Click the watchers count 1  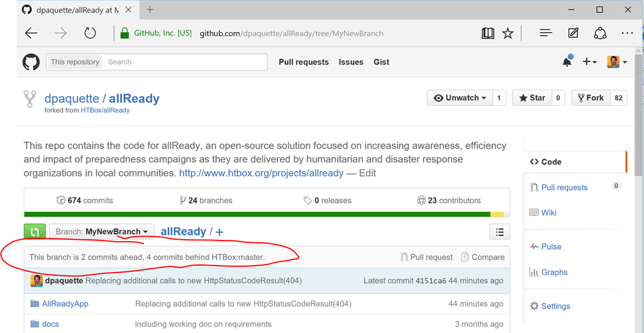pos(499,98)
